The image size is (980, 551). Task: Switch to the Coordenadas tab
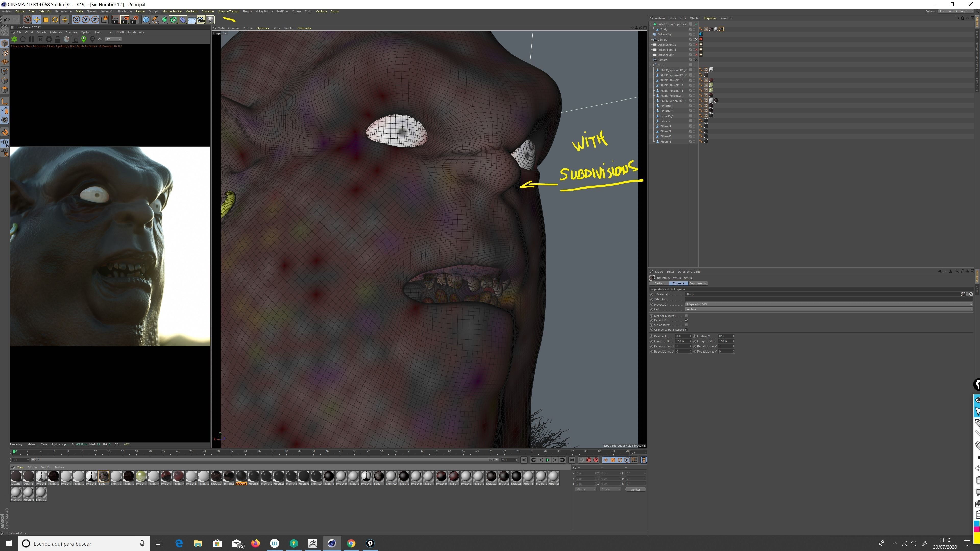click(698, 283)
